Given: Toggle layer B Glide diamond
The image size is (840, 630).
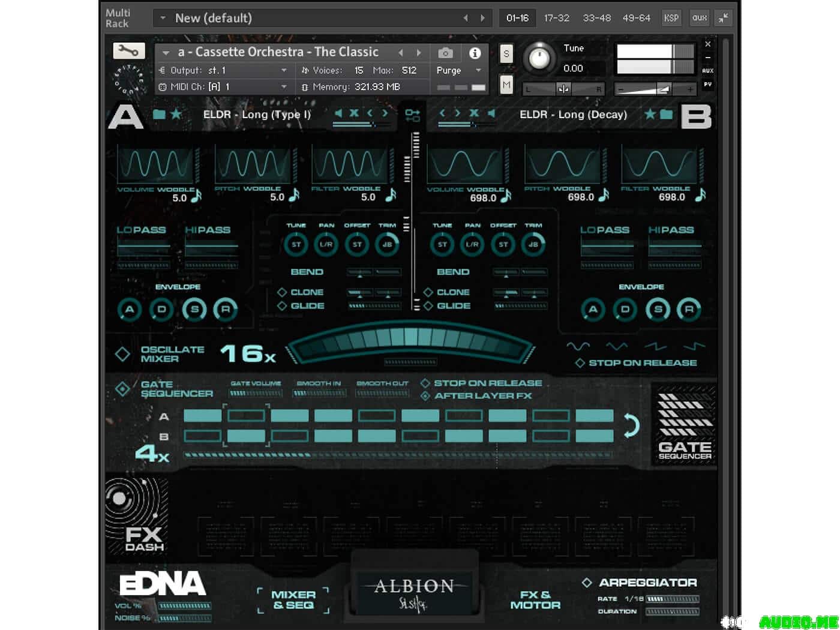Looking at the screenshot, I should tap(428, 306).
